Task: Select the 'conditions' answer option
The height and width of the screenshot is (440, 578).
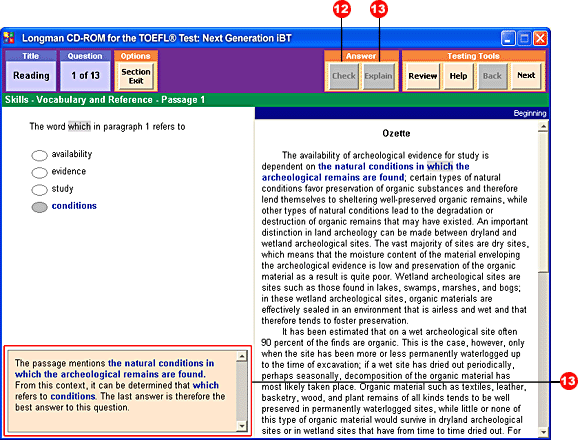Action: [39, 207]
